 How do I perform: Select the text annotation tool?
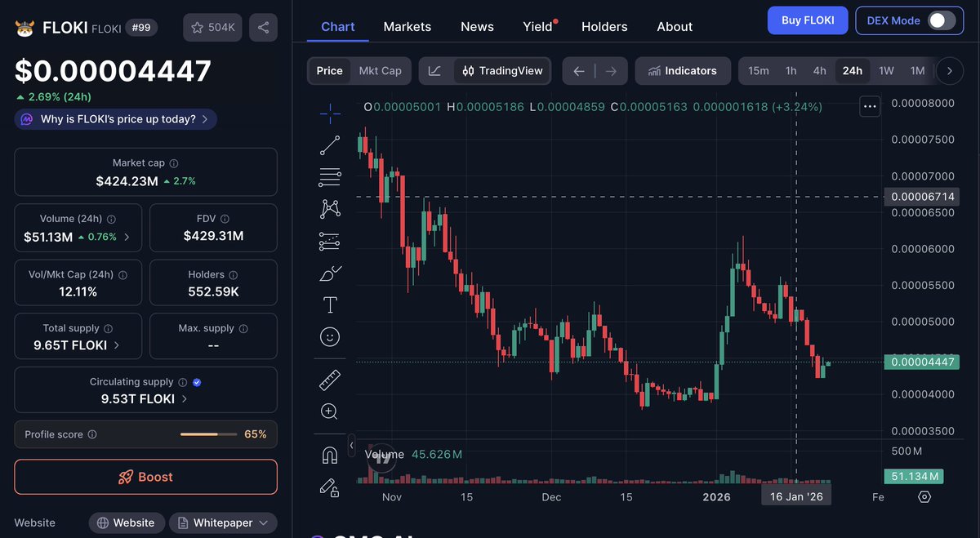(330, 305)
